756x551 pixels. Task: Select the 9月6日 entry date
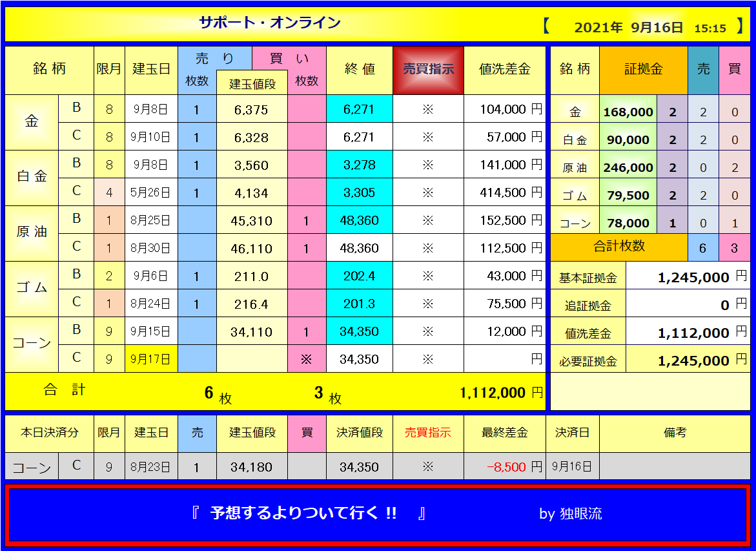click(151, 276)
